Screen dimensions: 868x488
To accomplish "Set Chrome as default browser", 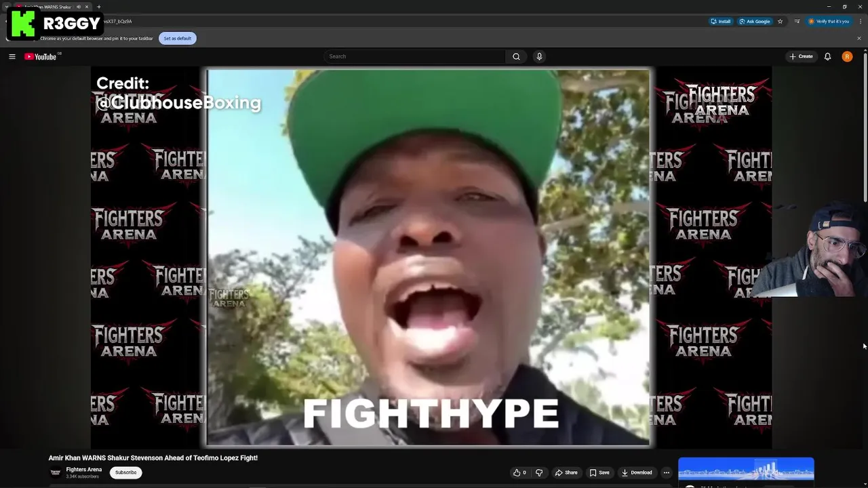I will point(177,39).
